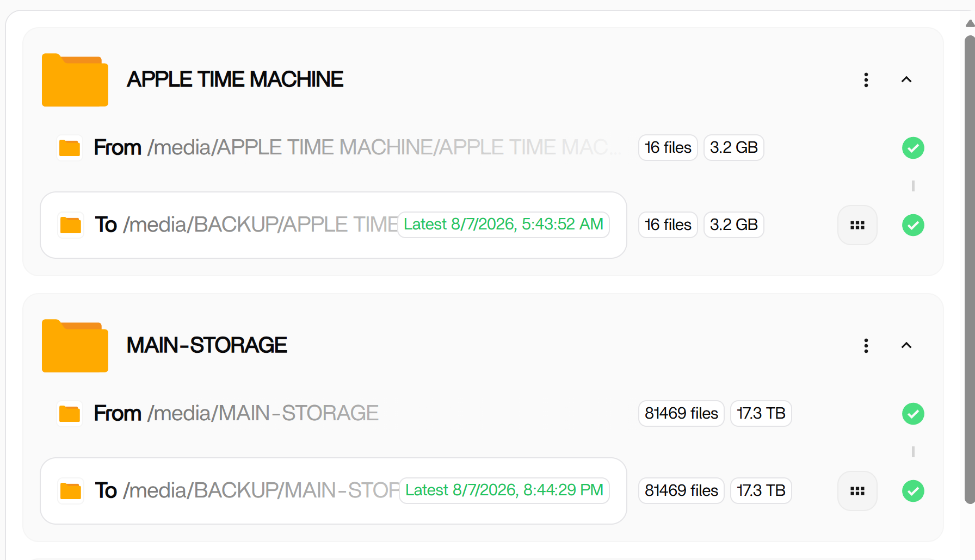Screen dimensions: 975x560
Task: Click the 17.3 TB badge on destination row
Action: point(761,491)
